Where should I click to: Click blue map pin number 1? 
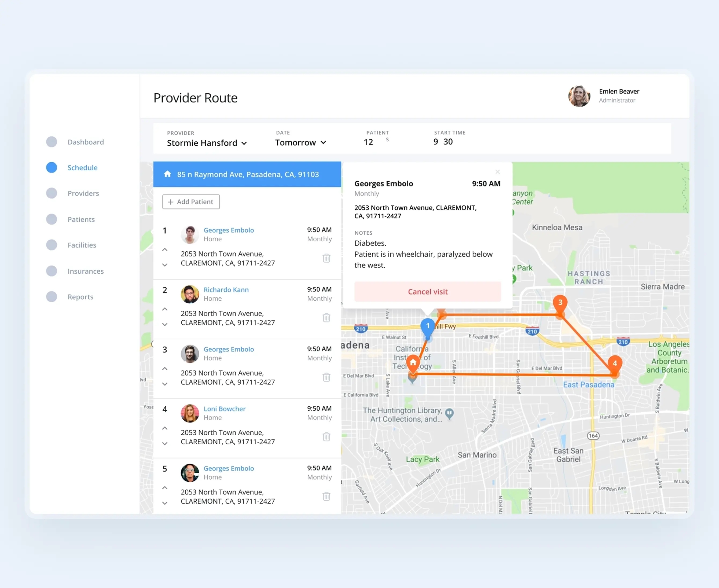pos(427,326)
